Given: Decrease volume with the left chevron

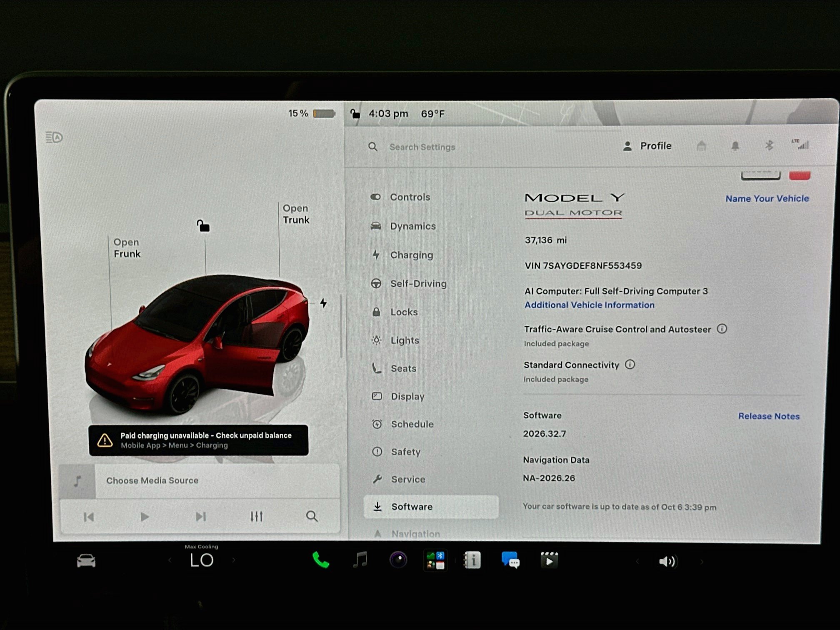Looking at the screenshot, I should click(637, 562).
